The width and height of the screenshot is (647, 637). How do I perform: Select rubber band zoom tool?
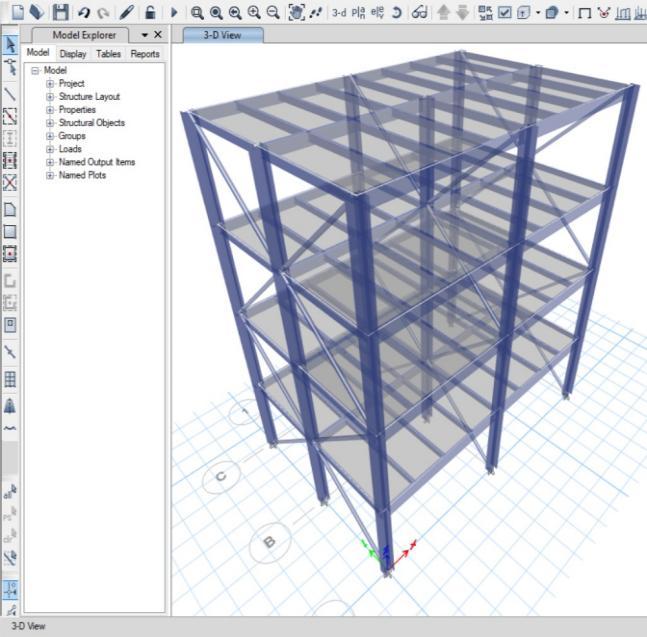click(197, 13)
